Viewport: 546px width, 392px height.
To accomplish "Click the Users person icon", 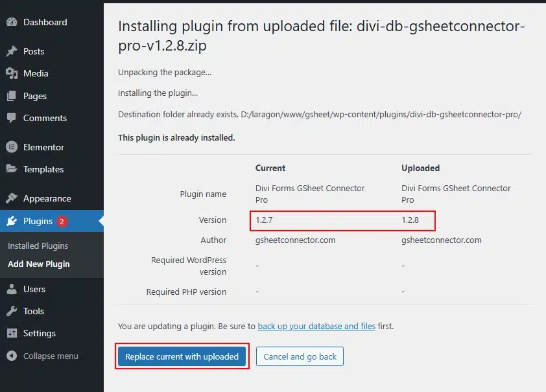I will point(12,289).
